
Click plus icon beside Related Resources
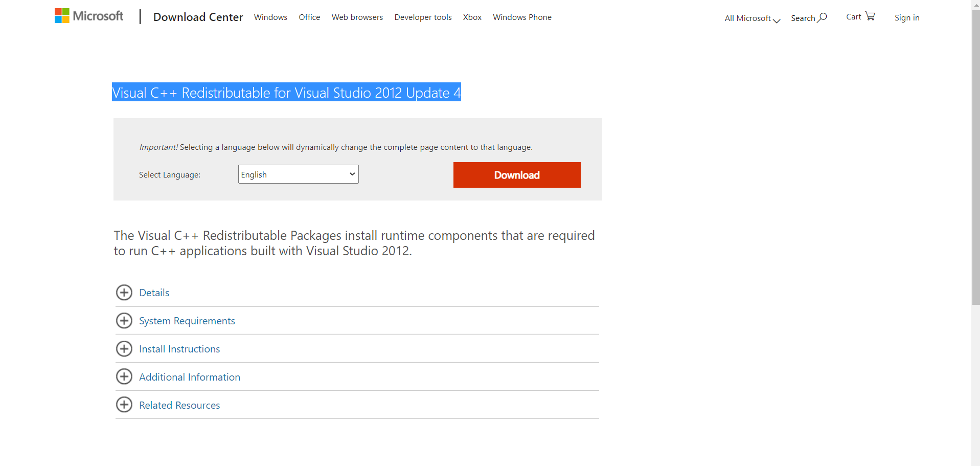124,405
